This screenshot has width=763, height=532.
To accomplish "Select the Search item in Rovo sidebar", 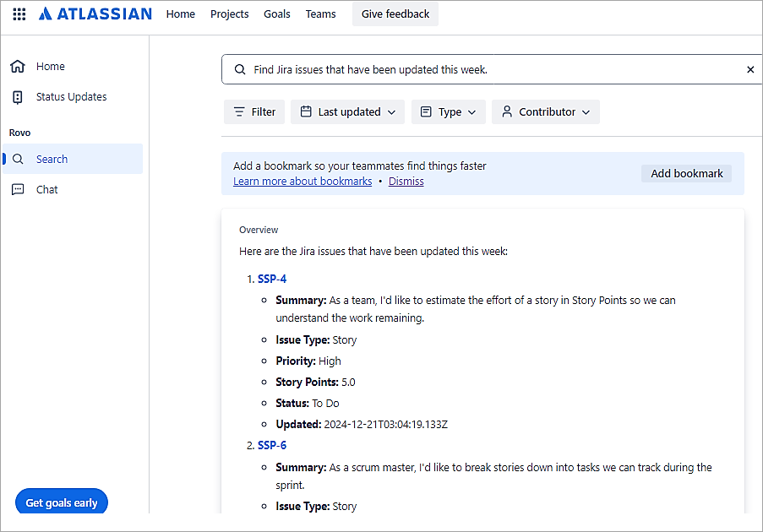I will pyautogui.click(x=52, y=160).
